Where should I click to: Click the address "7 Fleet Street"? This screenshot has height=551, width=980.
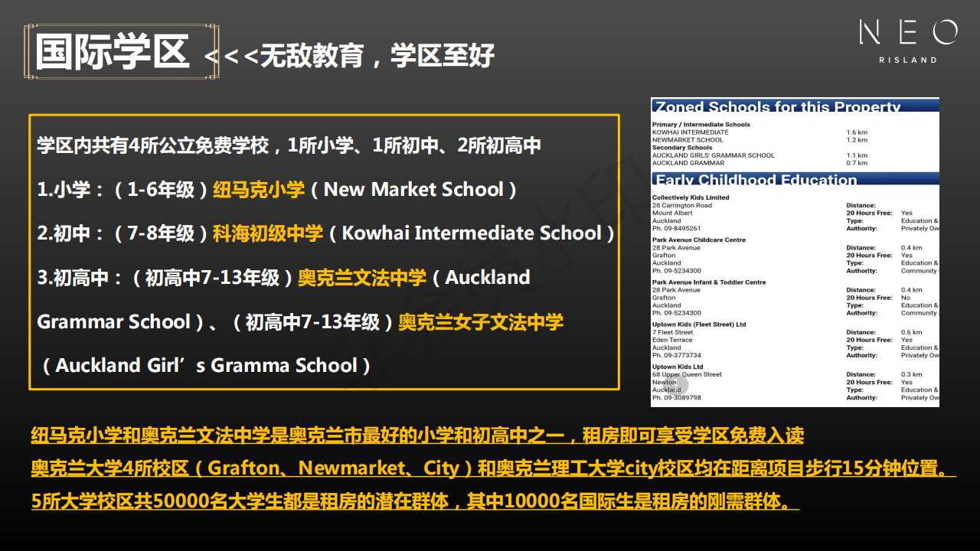[672, 332]
